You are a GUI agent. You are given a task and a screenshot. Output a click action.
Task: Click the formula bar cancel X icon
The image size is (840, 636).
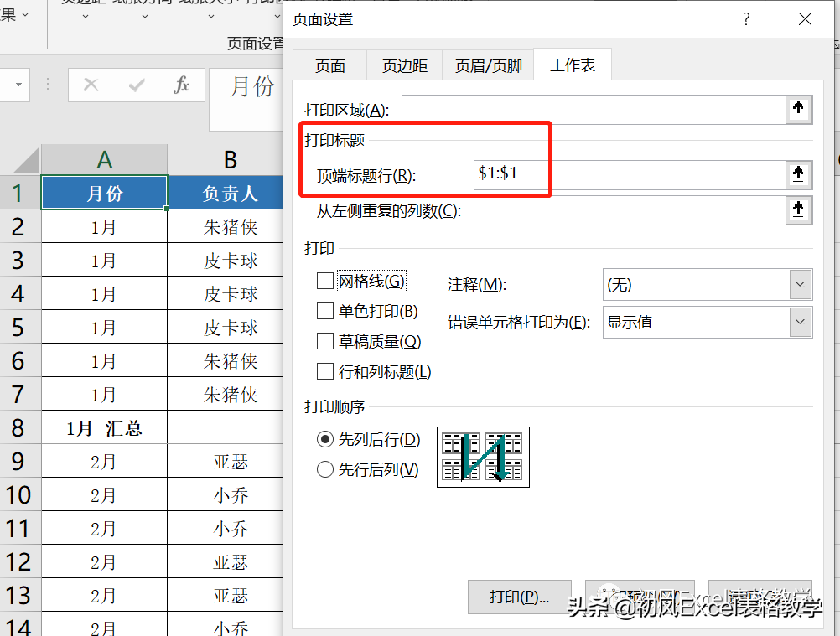coord(91,85)
